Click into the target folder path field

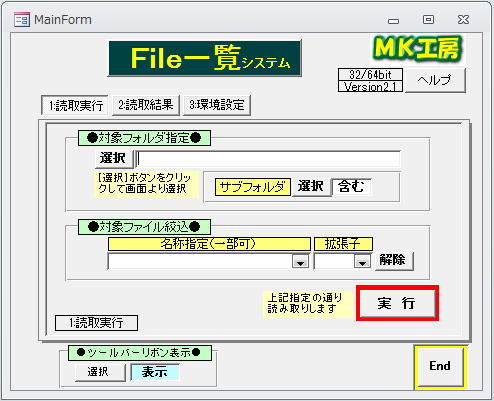click(269, 159)
